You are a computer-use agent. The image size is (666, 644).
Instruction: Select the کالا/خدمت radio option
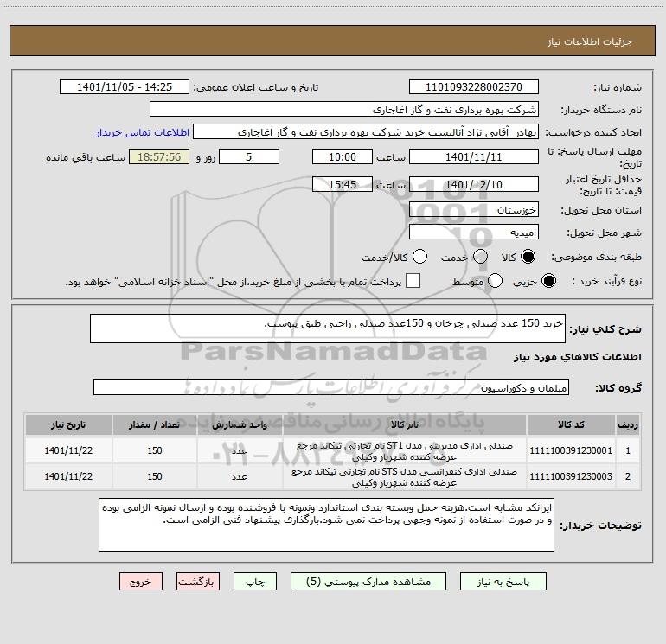tap(419, 257)
